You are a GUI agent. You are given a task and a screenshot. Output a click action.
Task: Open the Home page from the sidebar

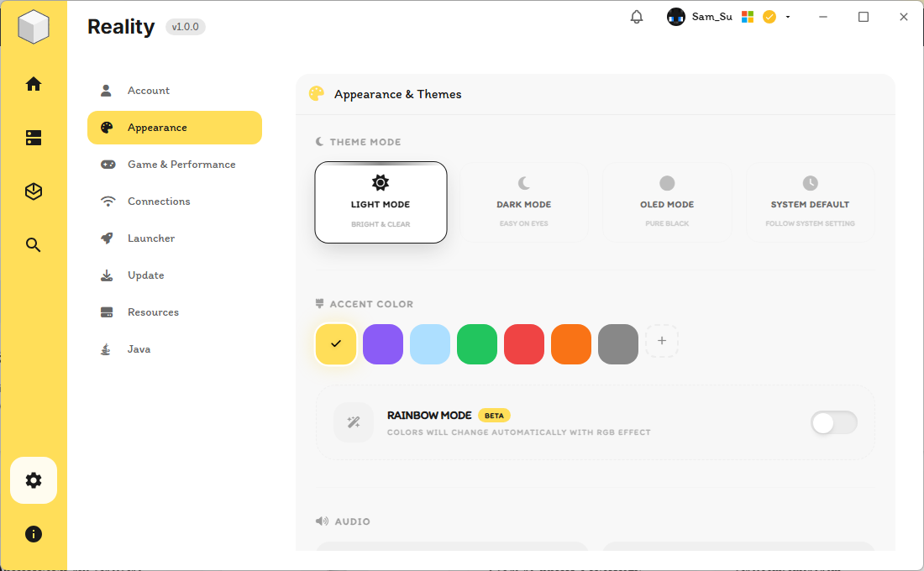click(34, 84)
